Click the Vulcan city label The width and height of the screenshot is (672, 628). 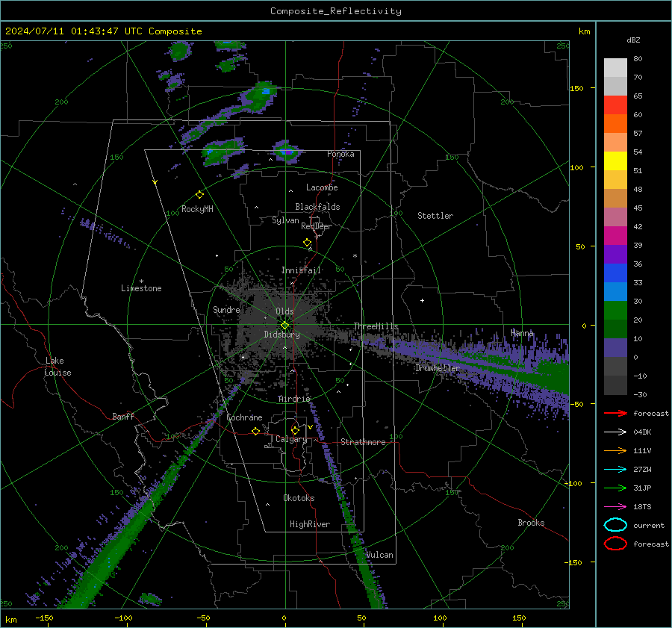[x=379, y=555]
